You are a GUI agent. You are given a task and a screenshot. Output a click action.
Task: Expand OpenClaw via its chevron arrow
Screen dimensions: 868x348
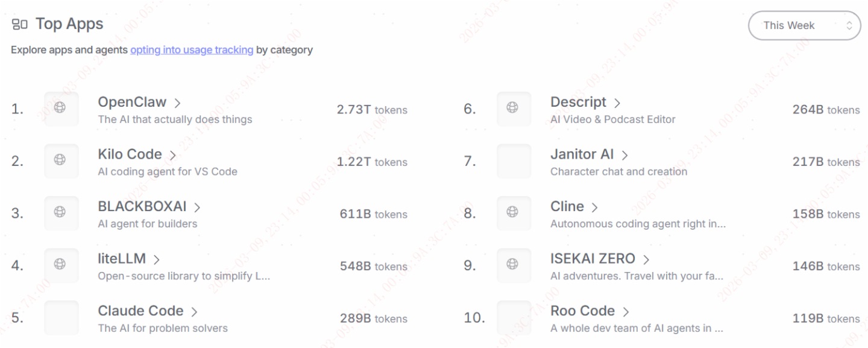178,103
